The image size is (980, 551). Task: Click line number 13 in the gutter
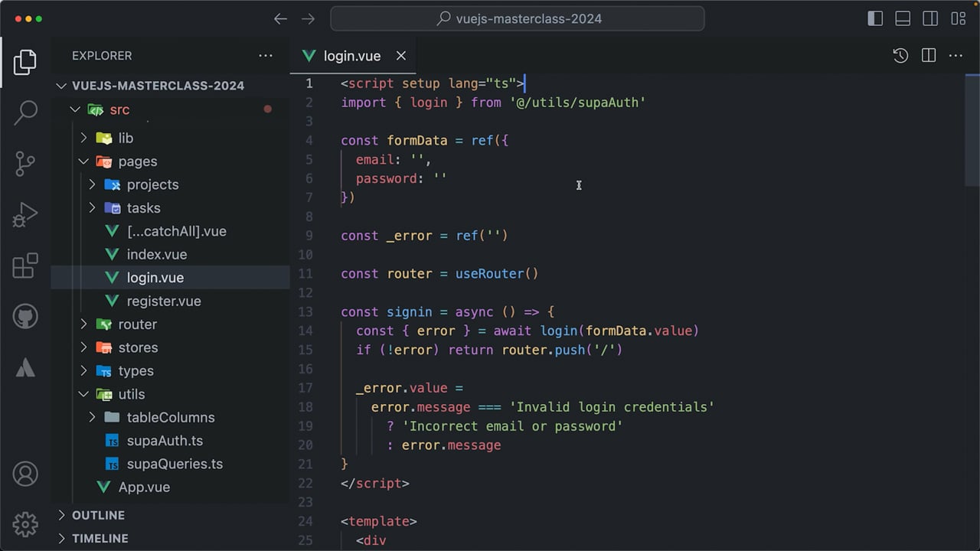[305, 312]
